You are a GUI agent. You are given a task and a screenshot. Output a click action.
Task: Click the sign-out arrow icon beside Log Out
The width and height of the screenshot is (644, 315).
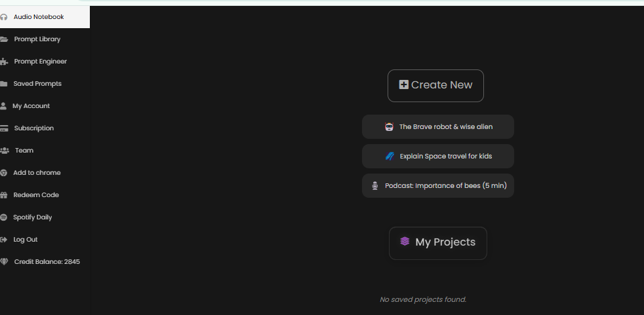tap(4, 240)
